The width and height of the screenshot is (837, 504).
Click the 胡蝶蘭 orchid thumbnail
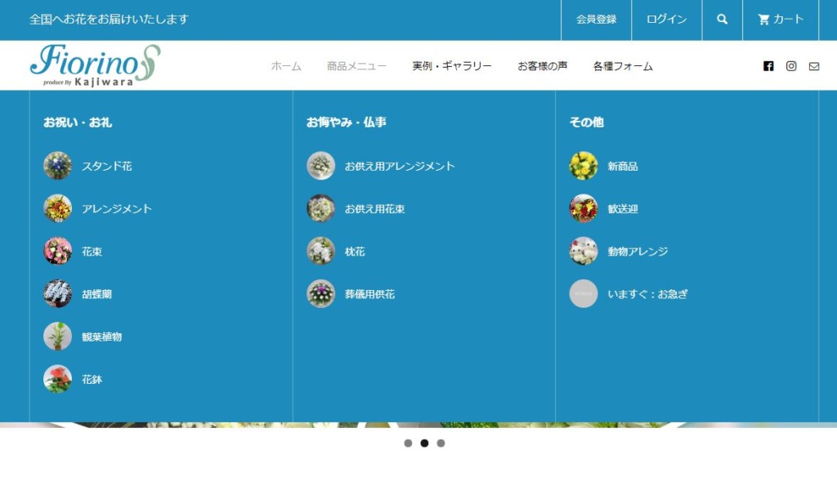pyautogui.click(x=57, y=294)
